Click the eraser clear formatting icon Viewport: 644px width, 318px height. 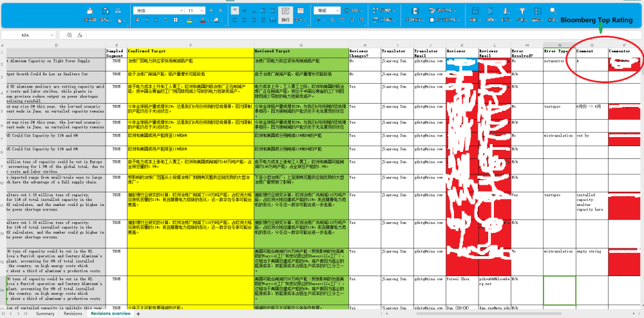point(216,20)
